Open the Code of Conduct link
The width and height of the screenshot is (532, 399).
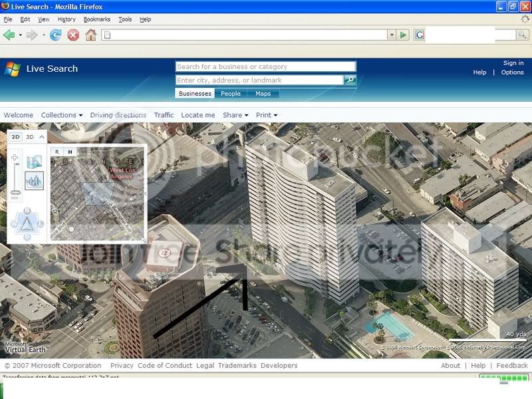coord(165,365)
